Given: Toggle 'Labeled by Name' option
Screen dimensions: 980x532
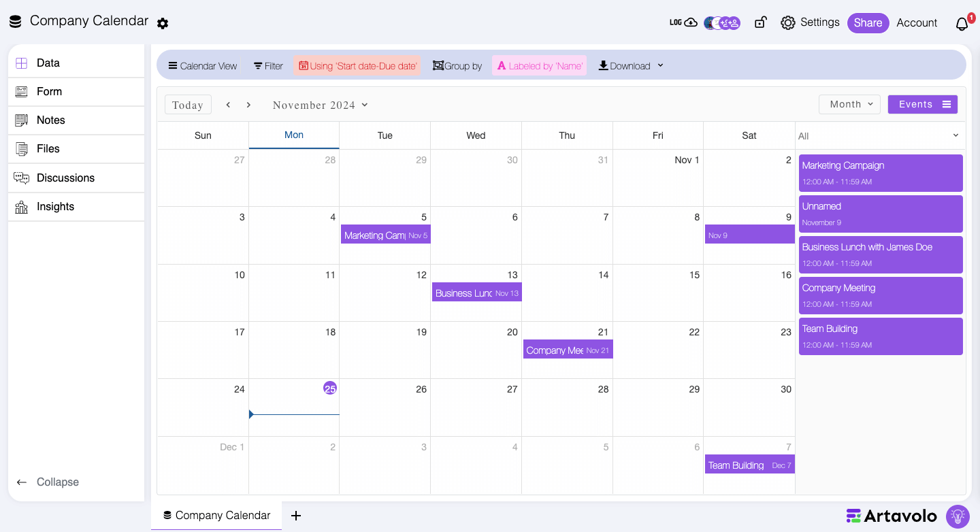Looking at the screenshot, I should tap(540, 66).
